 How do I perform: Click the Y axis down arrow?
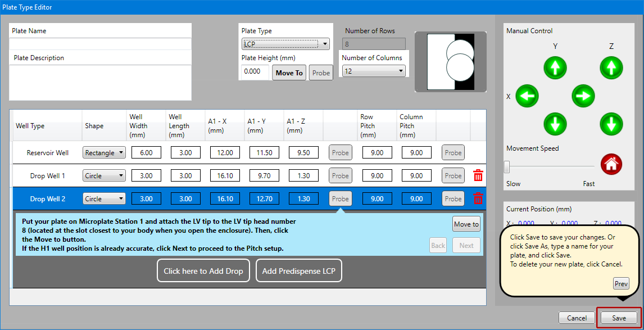click(x=555, y=124)
